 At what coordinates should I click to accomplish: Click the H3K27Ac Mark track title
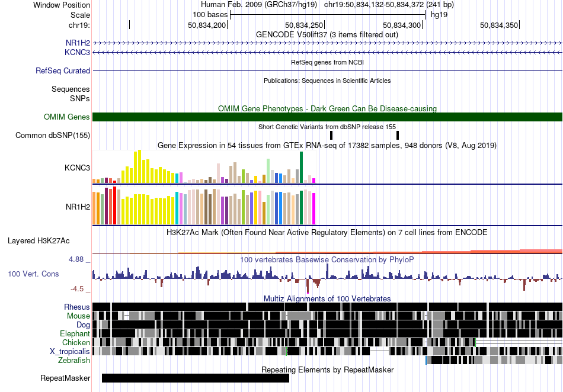point(327,232)
